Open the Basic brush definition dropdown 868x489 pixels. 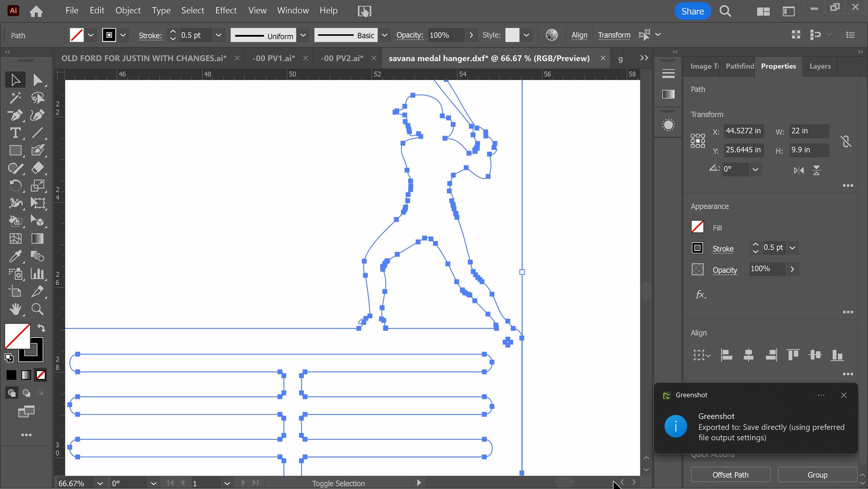[x=384, y=35]
